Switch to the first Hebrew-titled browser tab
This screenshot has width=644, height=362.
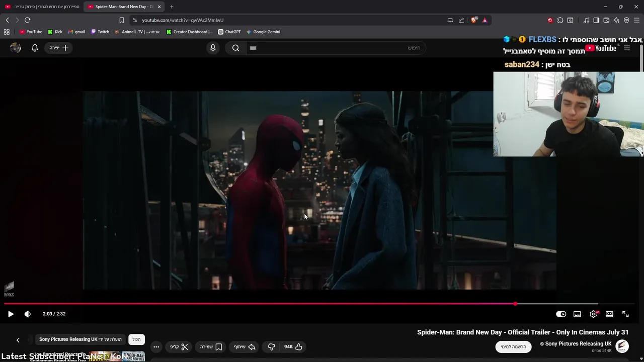[42, 7]
